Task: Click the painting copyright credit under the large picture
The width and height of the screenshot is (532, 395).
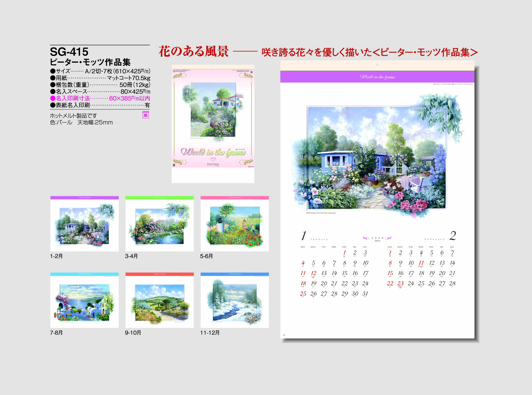Action: [321, 213]
